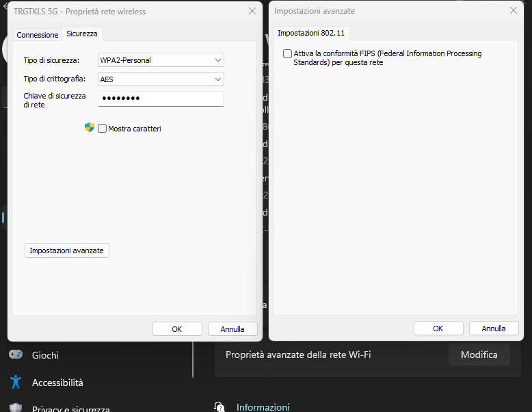The width and height of the screenshot is (532, 412).
Task: Click the Chiave di sicurezza password field
Action: pos(161,99)
